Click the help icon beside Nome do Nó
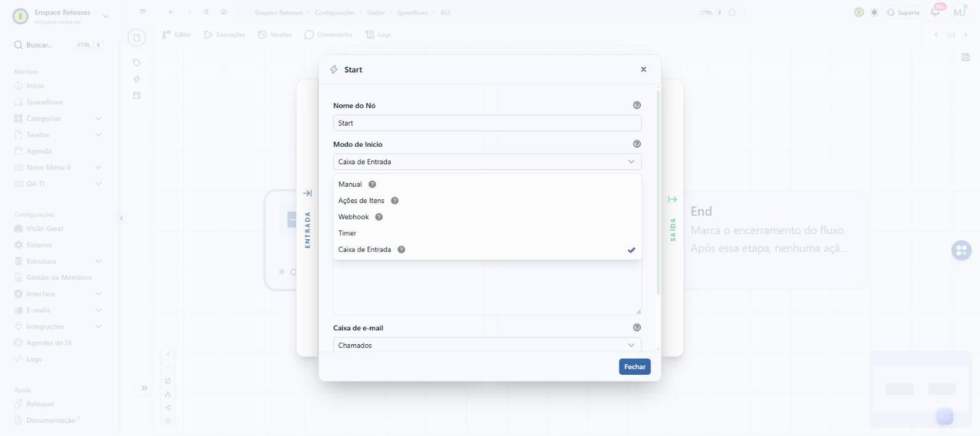This screenshot has height=436, width=980. point(637,105)
